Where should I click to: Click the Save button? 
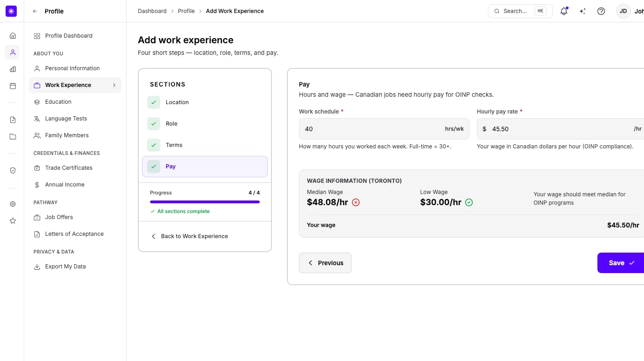coord(621,263)
